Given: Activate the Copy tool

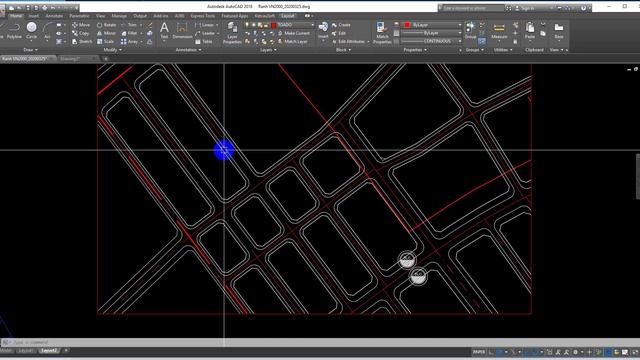Looking at the screenshot, I should point(81,33).
